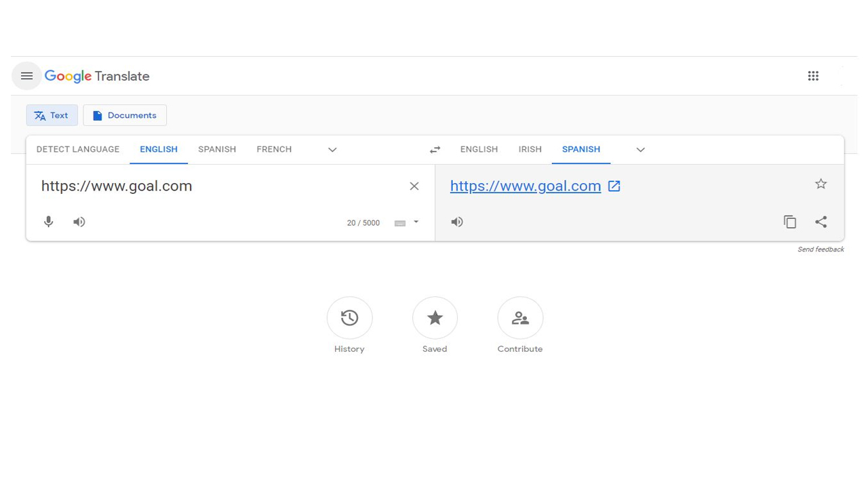Screen dimensions: 868x488
Task: Click the Send feedback link
Action: coord(821,249)
